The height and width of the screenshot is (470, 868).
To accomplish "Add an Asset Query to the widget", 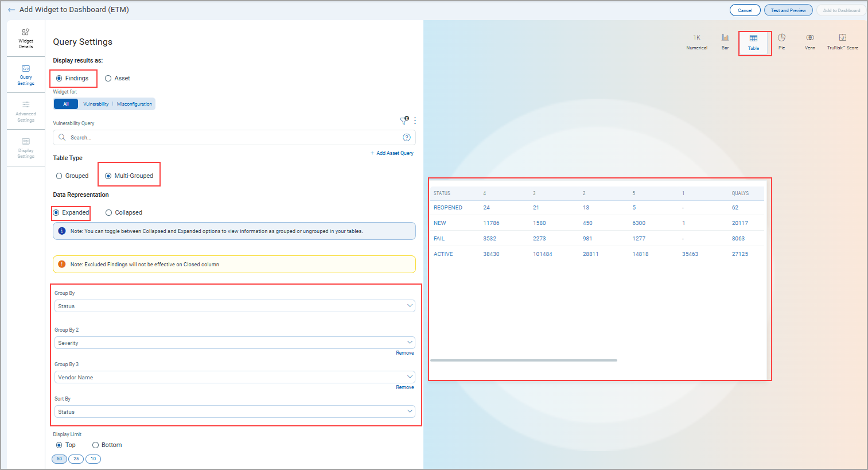I will point(392,153).
